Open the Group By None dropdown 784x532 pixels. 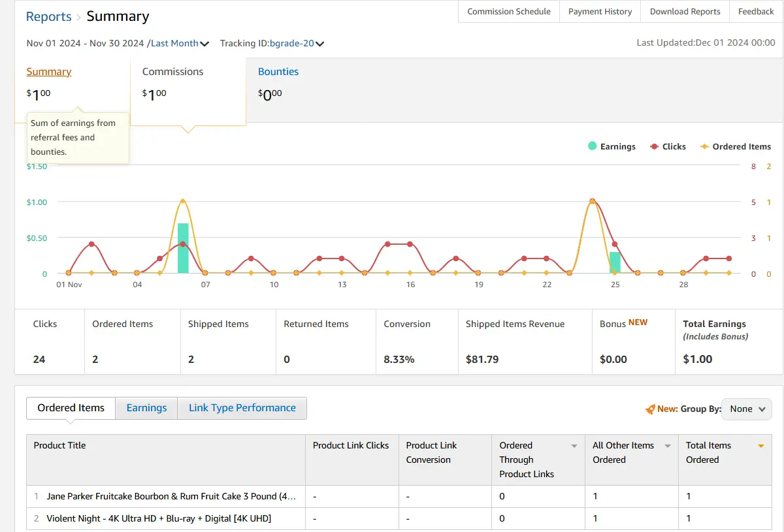747,409
